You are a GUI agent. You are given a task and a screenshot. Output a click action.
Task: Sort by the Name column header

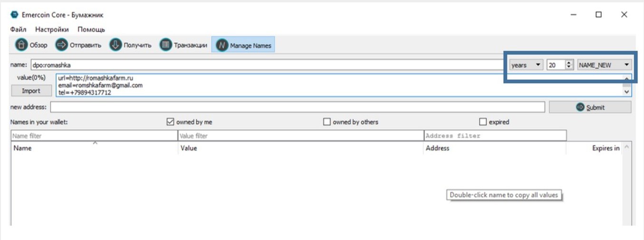pos(95,148)
